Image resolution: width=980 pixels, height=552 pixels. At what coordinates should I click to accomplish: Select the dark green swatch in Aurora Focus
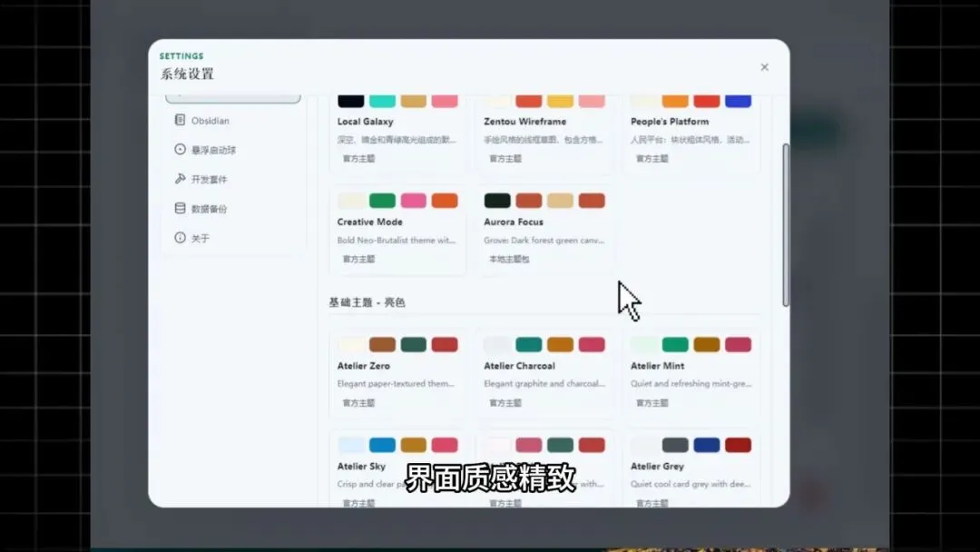click(x=497, y=201)
